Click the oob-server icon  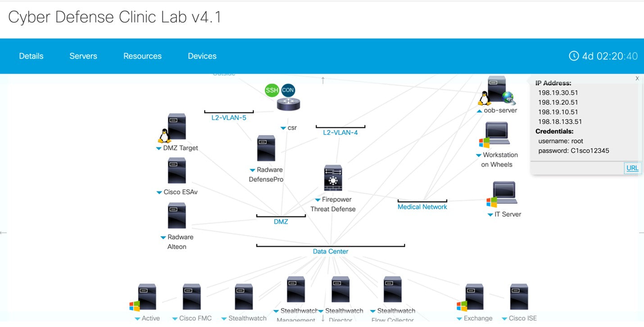(496, 90)
